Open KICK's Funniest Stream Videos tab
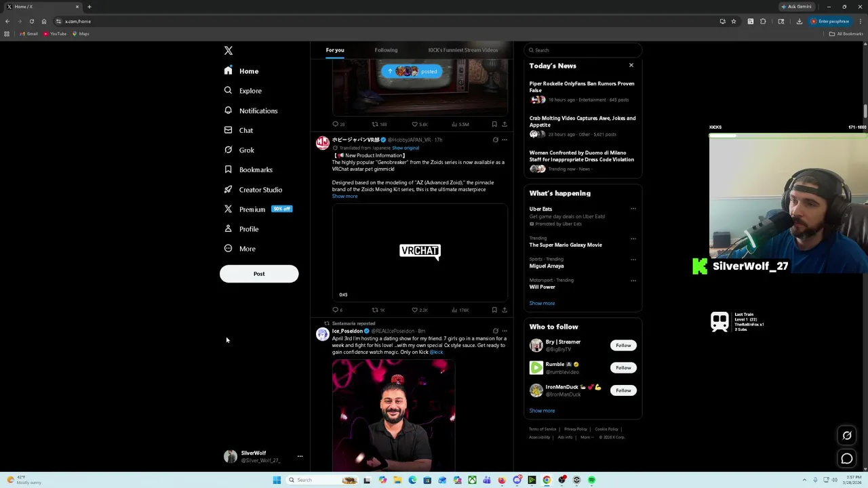The image size is (868, 488). coord(463,50)
